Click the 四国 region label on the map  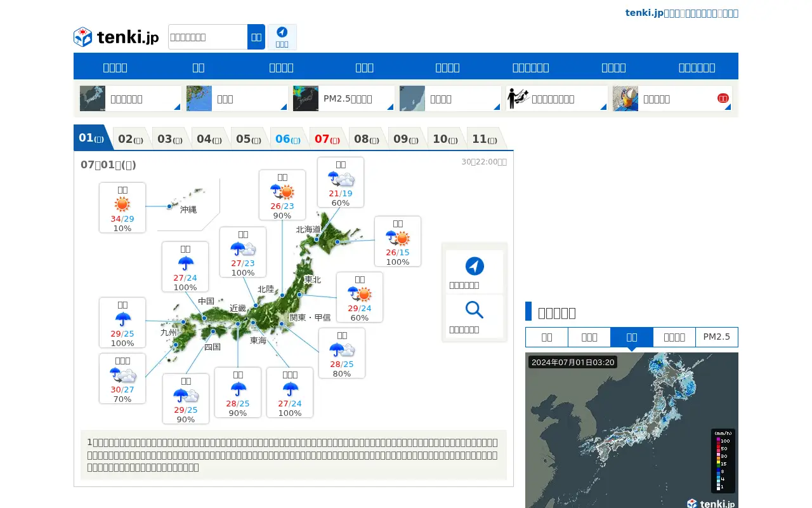tap(213, 347)
